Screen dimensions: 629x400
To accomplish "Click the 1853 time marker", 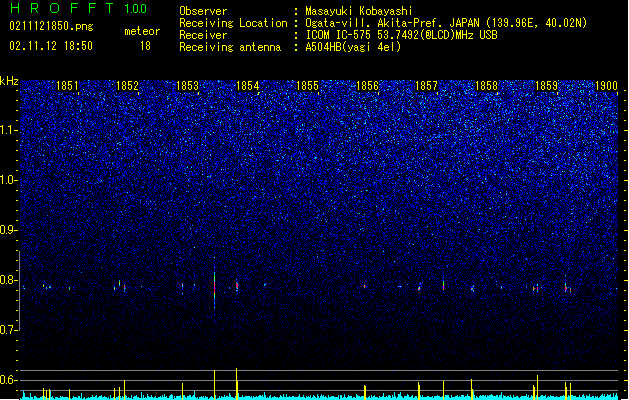I will pos(187,86).
